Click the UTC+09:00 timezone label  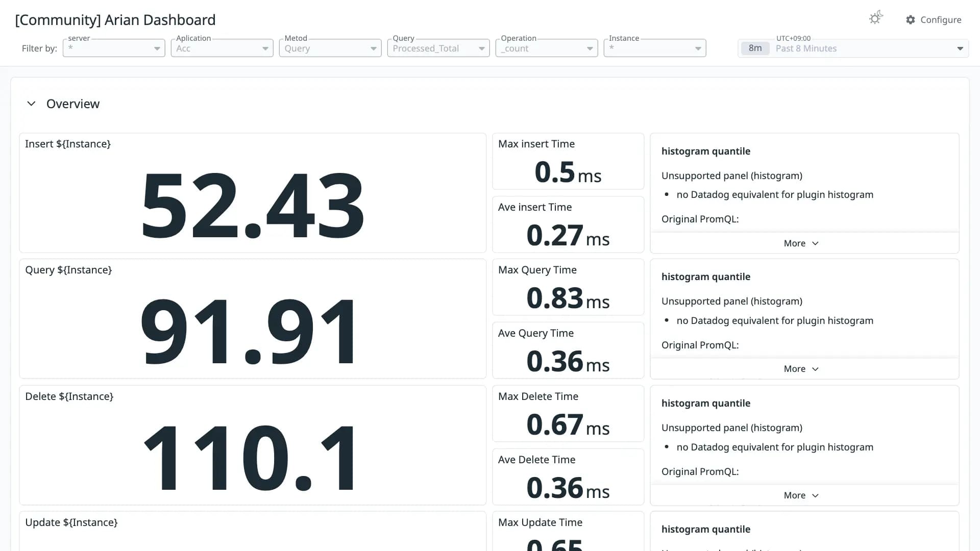point(793,38)
